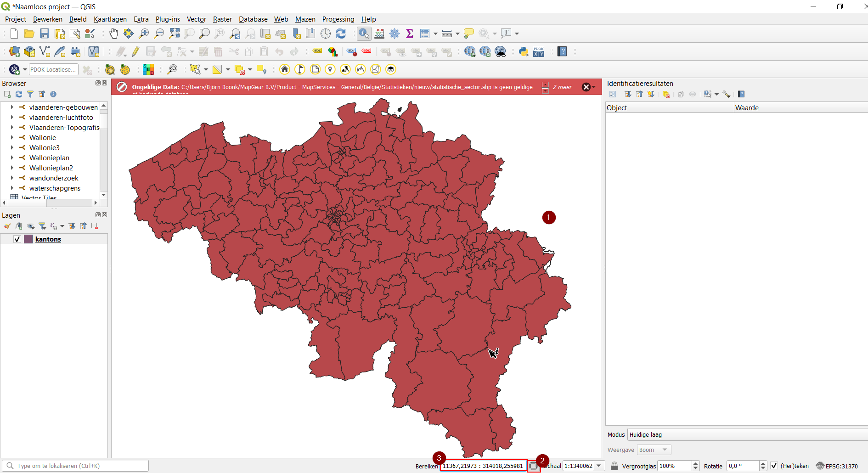This screenshot has width=868, height=473.
Task: Show map tips speech bubble icon
Action: point(468,34)
